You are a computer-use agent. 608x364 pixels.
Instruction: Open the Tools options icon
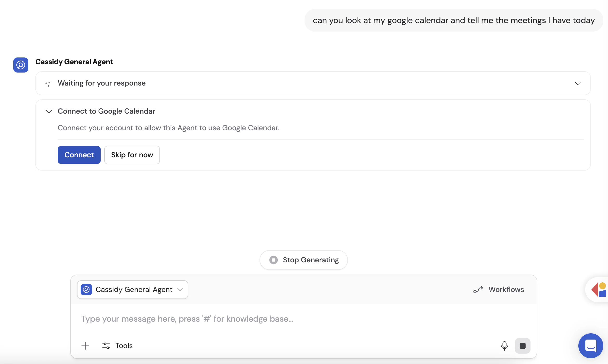[106, 346]
